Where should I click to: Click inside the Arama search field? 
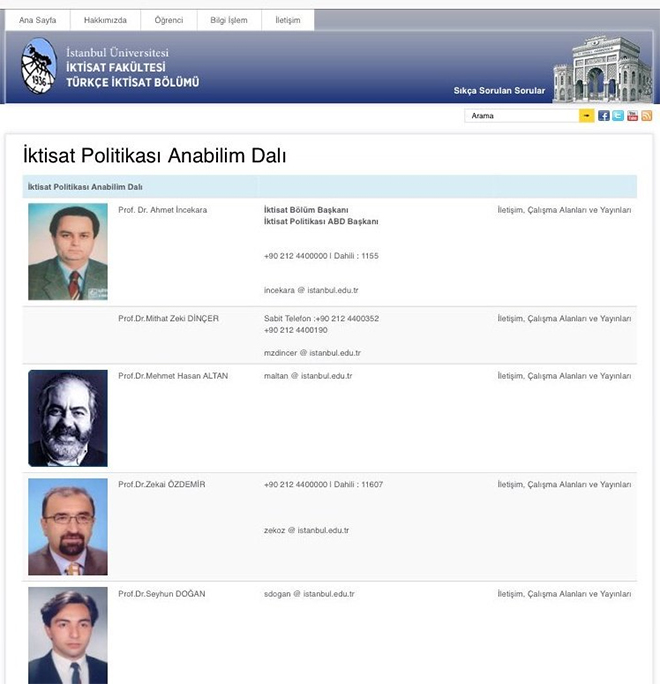pos(521,116)
